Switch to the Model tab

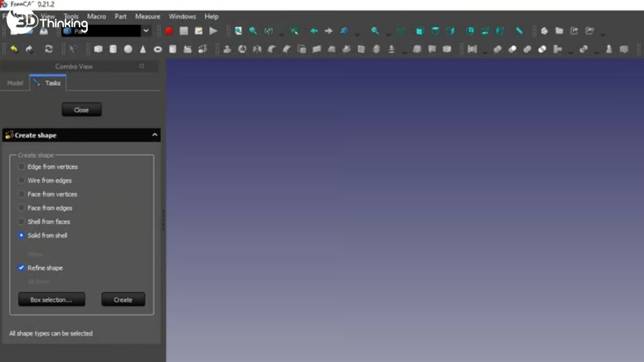click(15, 83)
